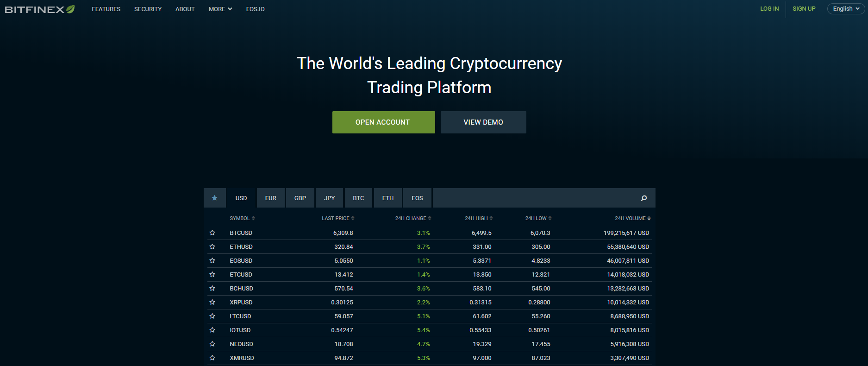The image size is (868, 366).
Task: Open the ETCUSD symbol
Action: pyautogui.click(x=241, y=275)
